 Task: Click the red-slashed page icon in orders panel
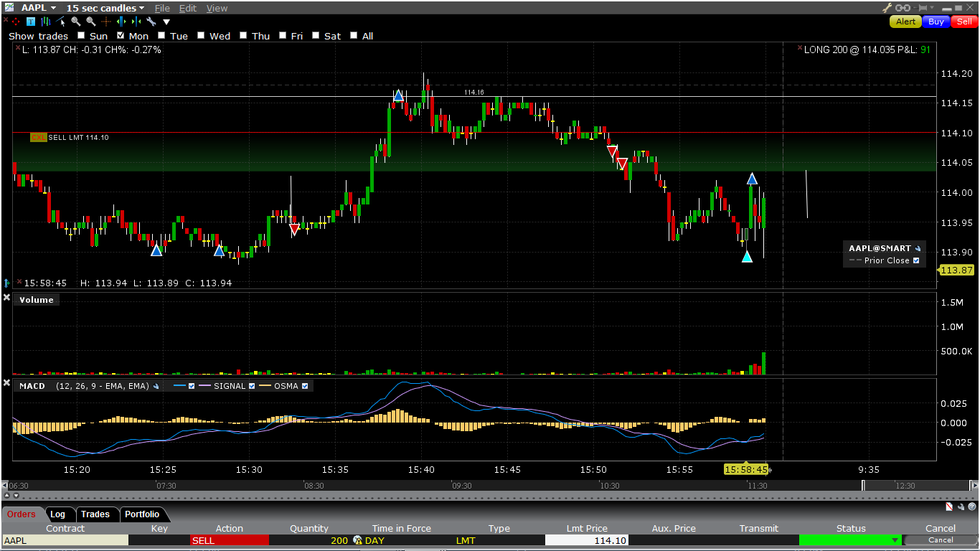pyautogui.click(x=948, y=507)
